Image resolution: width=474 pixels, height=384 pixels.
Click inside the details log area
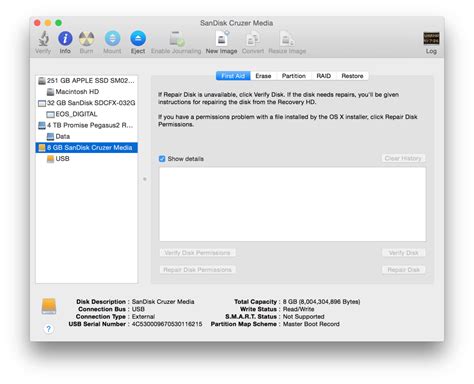tap(292, 204)
